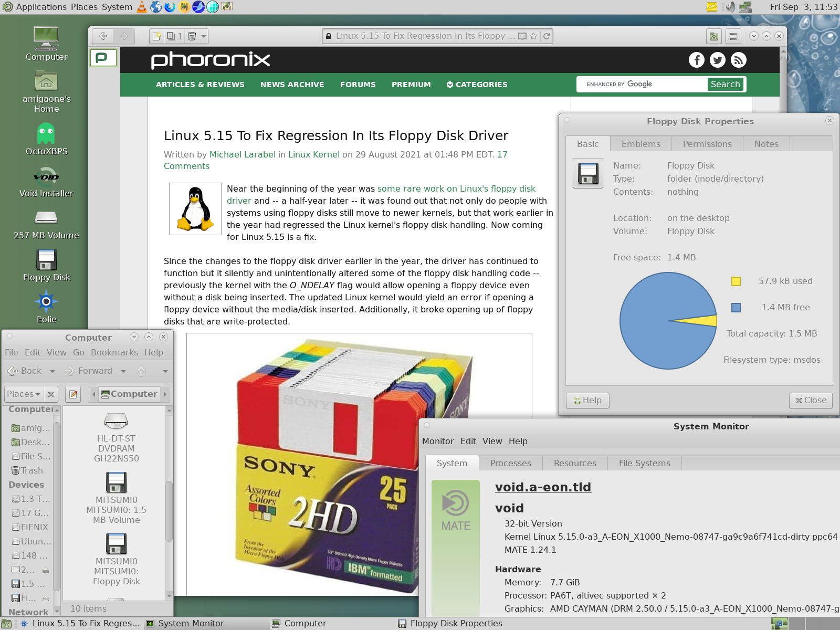This screenshot has height=630, width=840.
Task: Click the Edit location pencil toggle in the Computer window
Action: point(73,394)
